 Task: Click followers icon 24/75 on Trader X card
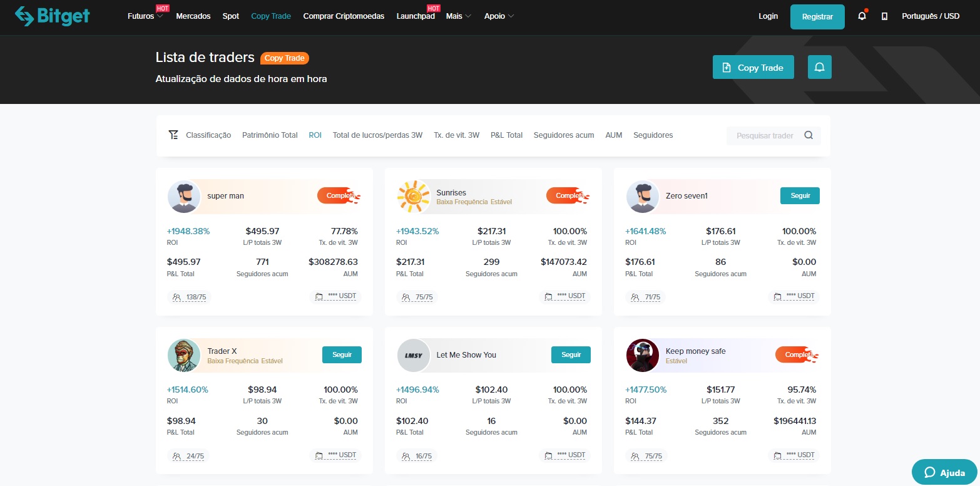(177, 456)
